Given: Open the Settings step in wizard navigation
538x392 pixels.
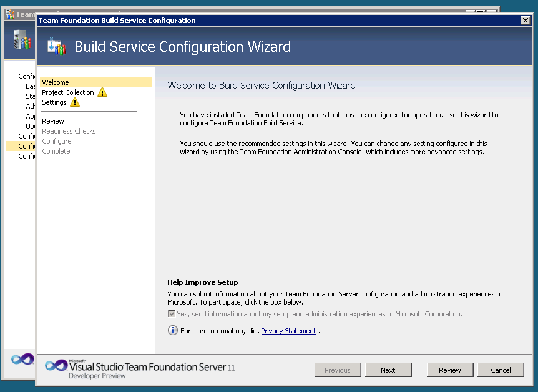Looking at the screenshot, I should pyautogui.click(x=54, y=102).
